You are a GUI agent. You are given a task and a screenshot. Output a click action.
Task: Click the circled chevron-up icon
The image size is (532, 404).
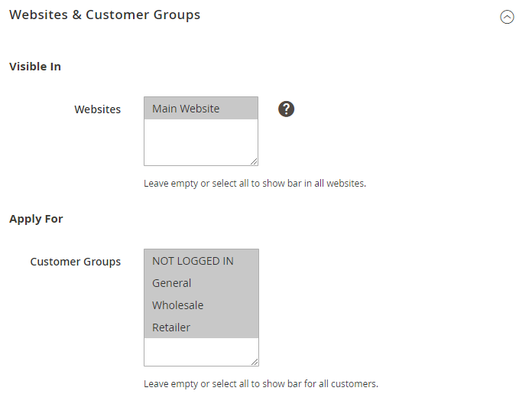point(507,17)
